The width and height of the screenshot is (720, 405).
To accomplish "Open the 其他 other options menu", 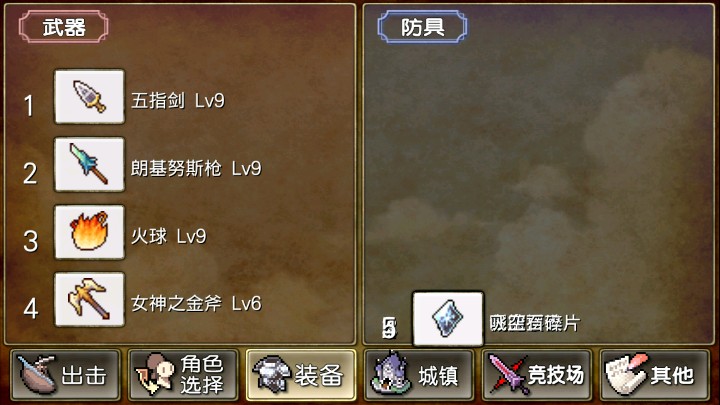I will (x=654, y=375).
